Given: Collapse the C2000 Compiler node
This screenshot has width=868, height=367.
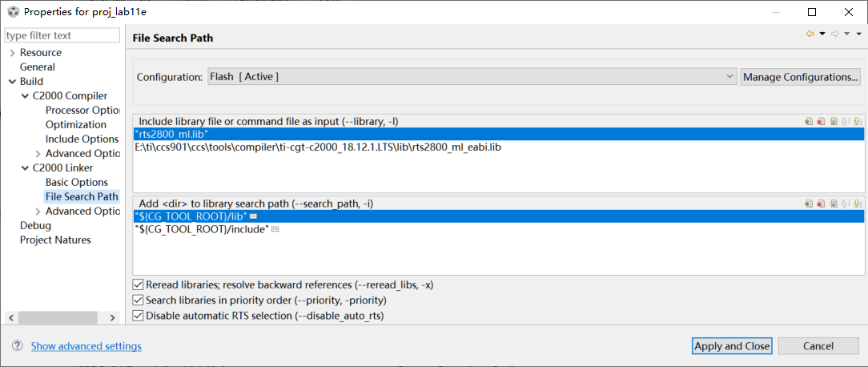Looking at the screenshot, I should point(25,96).
